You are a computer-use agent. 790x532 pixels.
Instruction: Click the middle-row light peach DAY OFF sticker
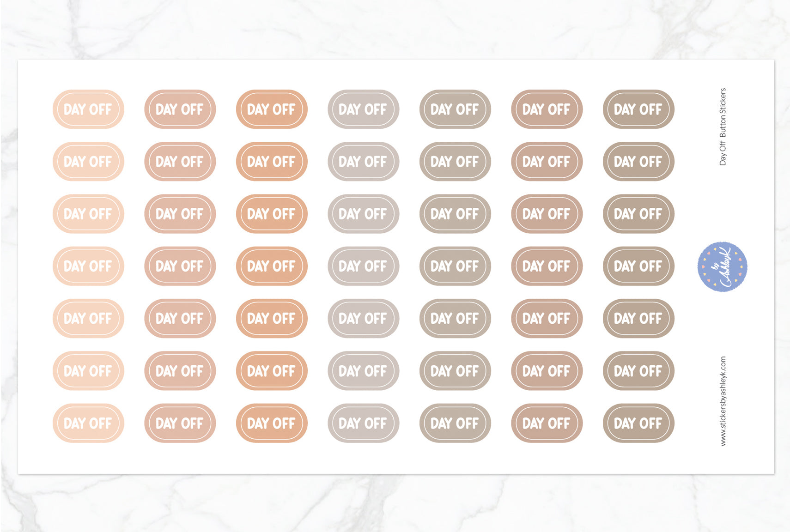click(88, 266)
